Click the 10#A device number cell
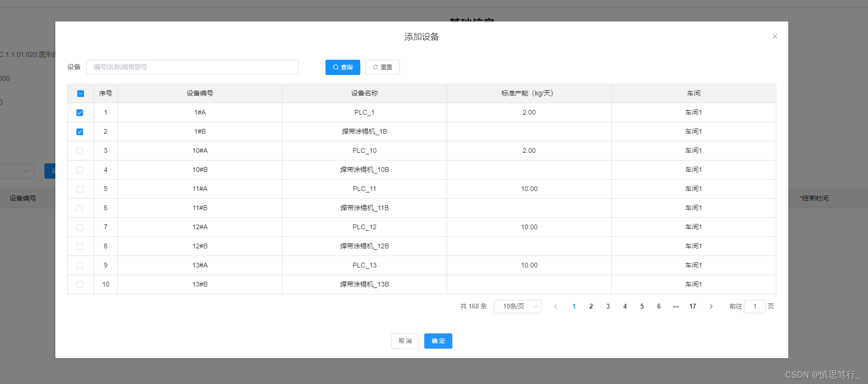 [x=200, y=151]
